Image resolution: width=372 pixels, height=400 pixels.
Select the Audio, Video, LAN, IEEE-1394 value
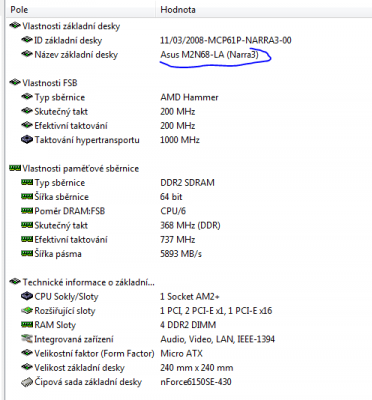218,339
